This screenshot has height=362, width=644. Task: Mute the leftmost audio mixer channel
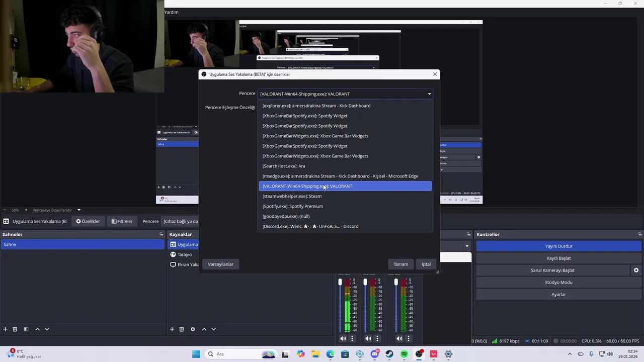coord(343,339)
